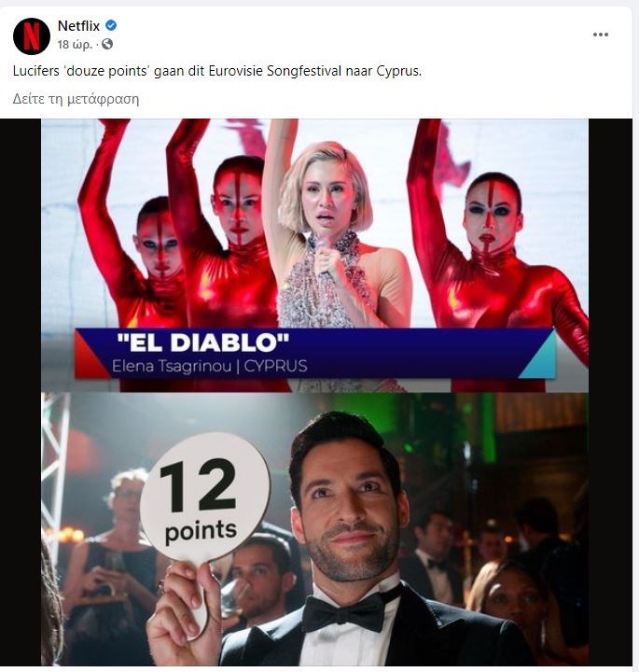The image size is (639, 672).
Task: Click the teal triangle on banner's right edge
Action: 539,355
